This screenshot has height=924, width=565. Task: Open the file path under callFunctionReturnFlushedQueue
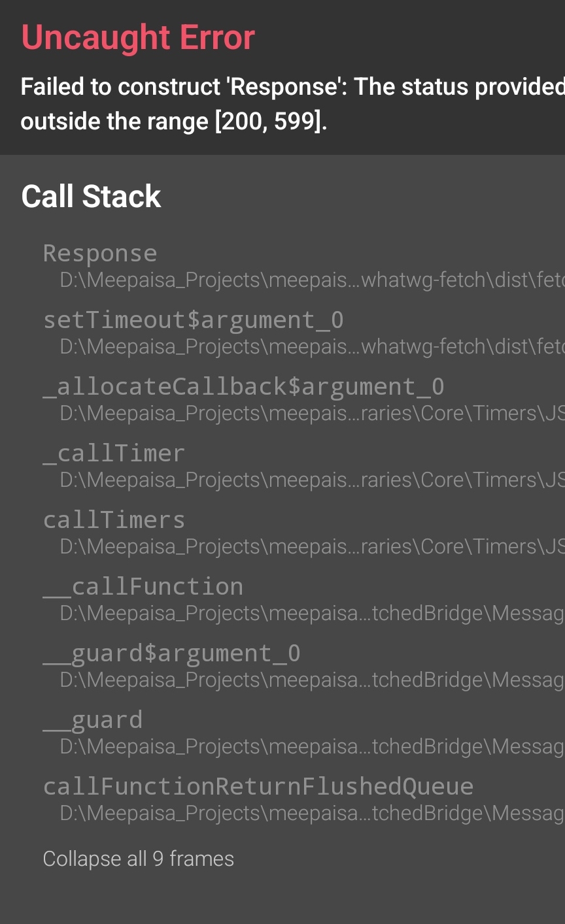click(x=313, y=814)
